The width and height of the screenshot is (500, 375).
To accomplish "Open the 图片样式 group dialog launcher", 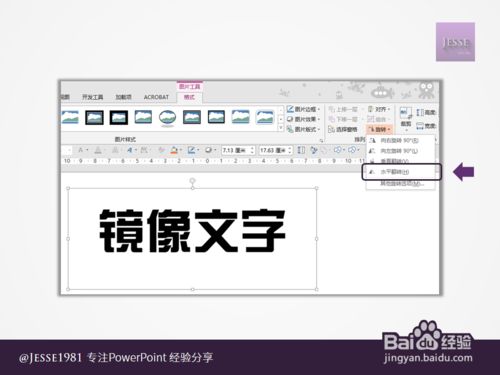I will click(321, 140).
